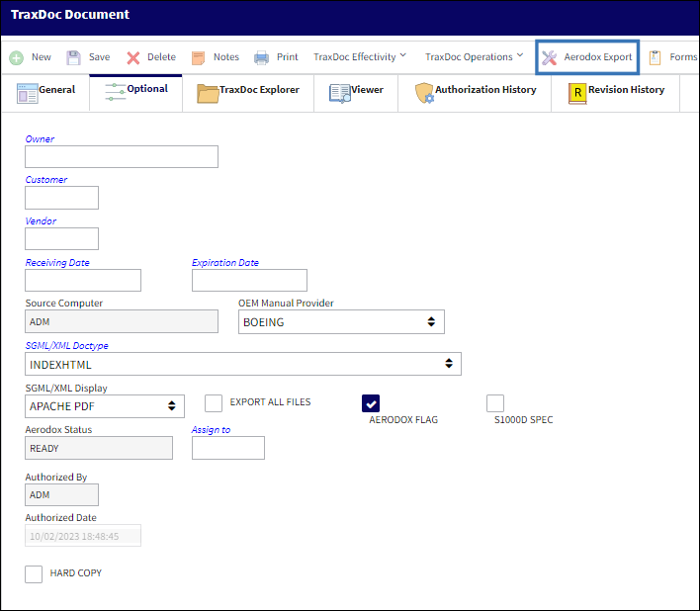Click the Authorization History shield icon
Viewport: 700px width, 611px height.
tap(424, 93)
